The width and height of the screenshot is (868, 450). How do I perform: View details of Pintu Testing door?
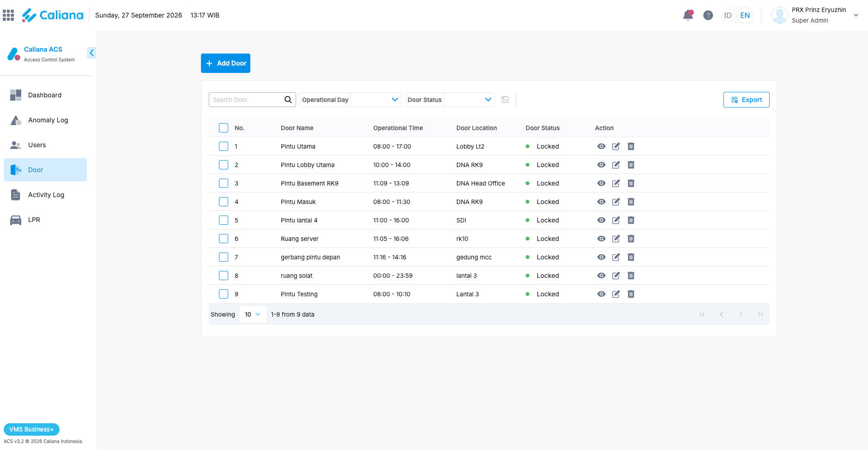pyautogui.click(x=601, y=294)
